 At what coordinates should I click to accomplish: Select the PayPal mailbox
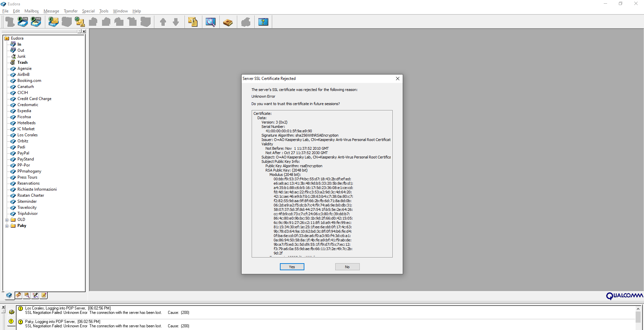tap(23, 153)
